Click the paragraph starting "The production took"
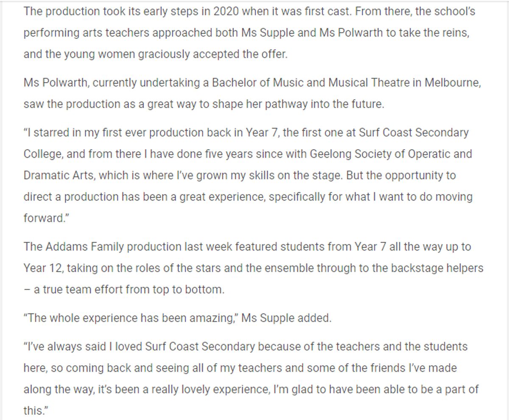This screenshot has height=420, width=509. coord(249,33)
